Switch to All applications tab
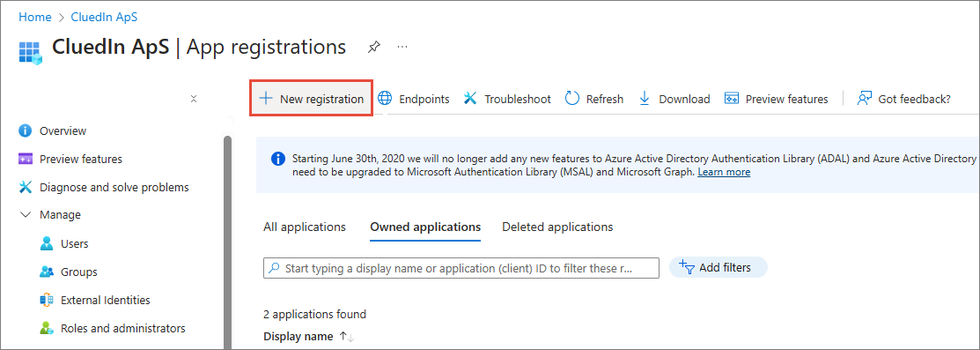Screen dimensions: 980x350 [x=305, y=227]
